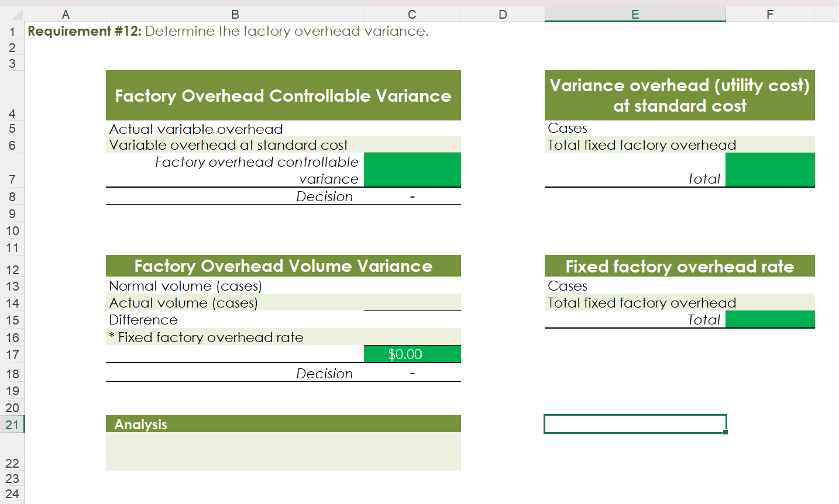Select row 11 header
The width and height of the screenshot is (839, 504).
point(12,247)
